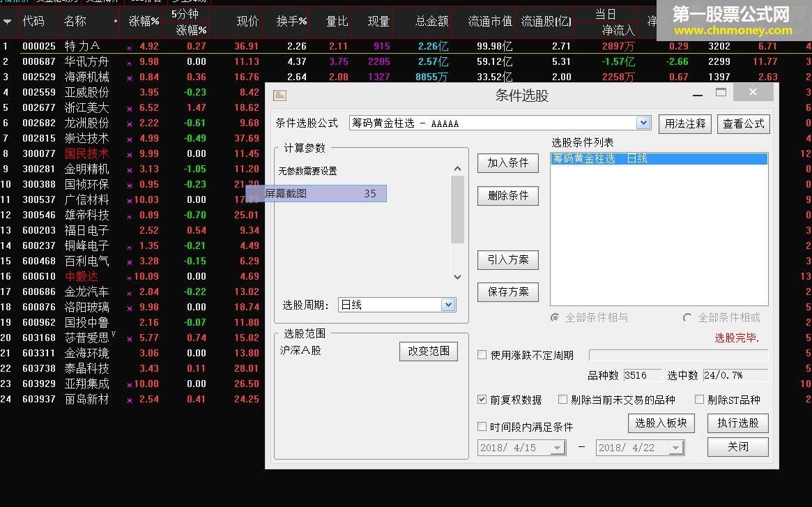This screenshot has height=507, width=812.
Task: Select stock row 002815 崇达技术
Action: click(x=132, y=138)
